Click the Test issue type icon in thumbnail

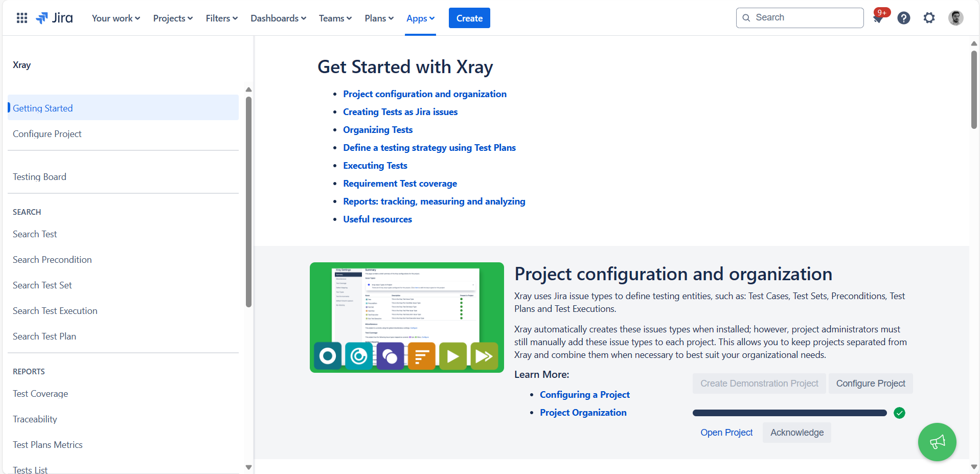coord(328,356)
